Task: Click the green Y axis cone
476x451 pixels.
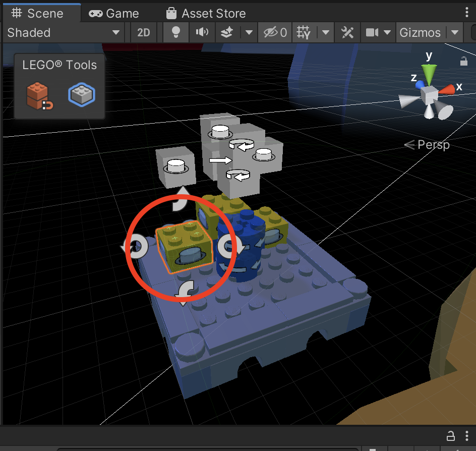Action: (429, 74)
